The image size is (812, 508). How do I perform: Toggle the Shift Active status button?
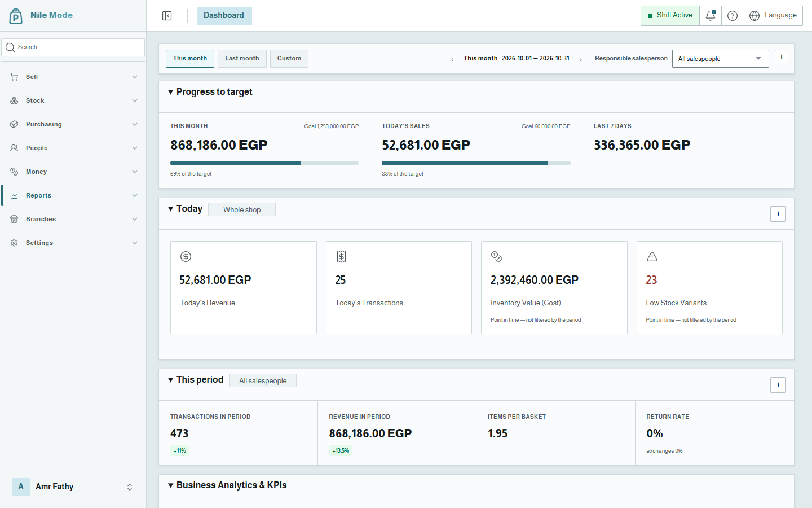[670, 16]
